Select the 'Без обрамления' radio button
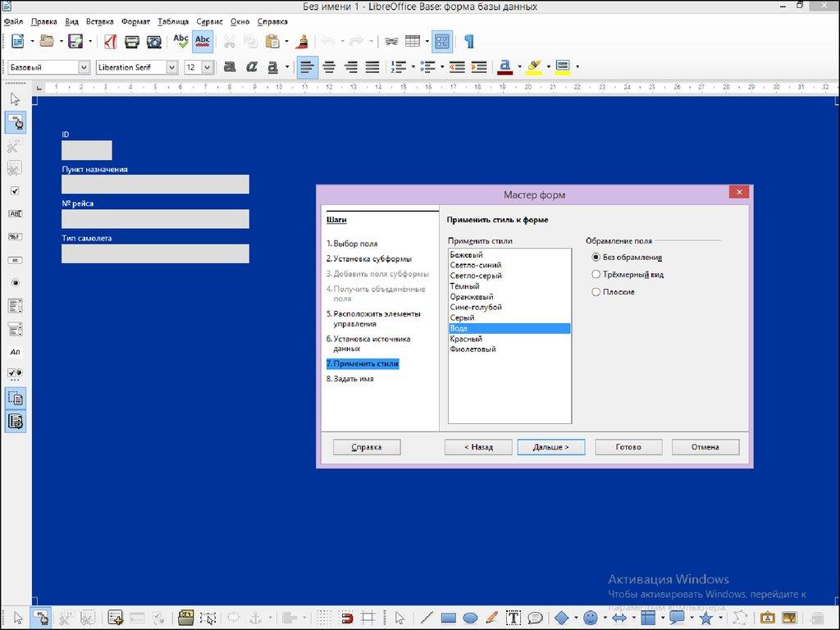Screen dimensions: 840x630 click(x=596, y=258)
